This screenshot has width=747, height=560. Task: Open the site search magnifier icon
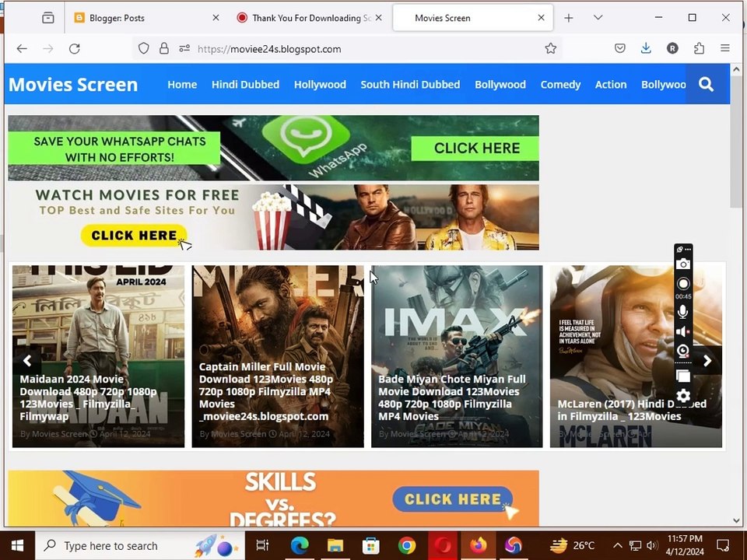click(707, 85)
